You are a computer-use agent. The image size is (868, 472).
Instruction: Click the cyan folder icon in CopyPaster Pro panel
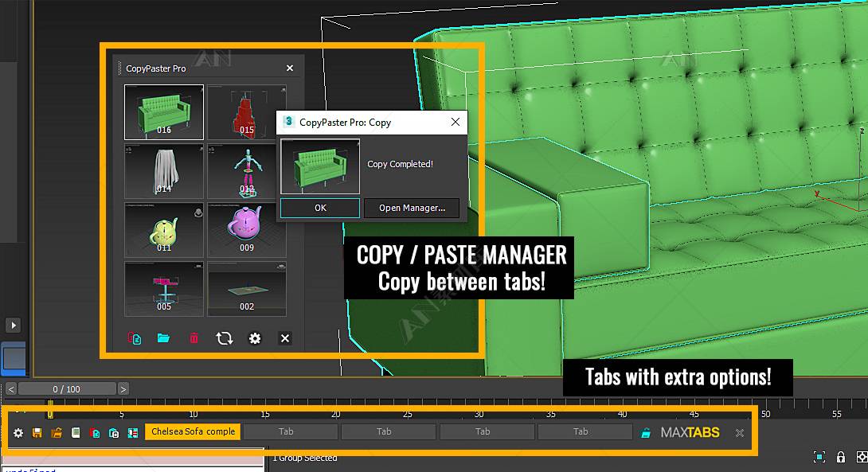tap(163, 338)
